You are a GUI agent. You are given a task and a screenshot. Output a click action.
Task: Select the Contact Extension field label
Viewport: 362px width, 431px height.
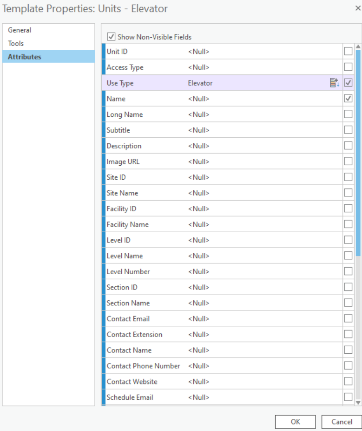point(134,334)
